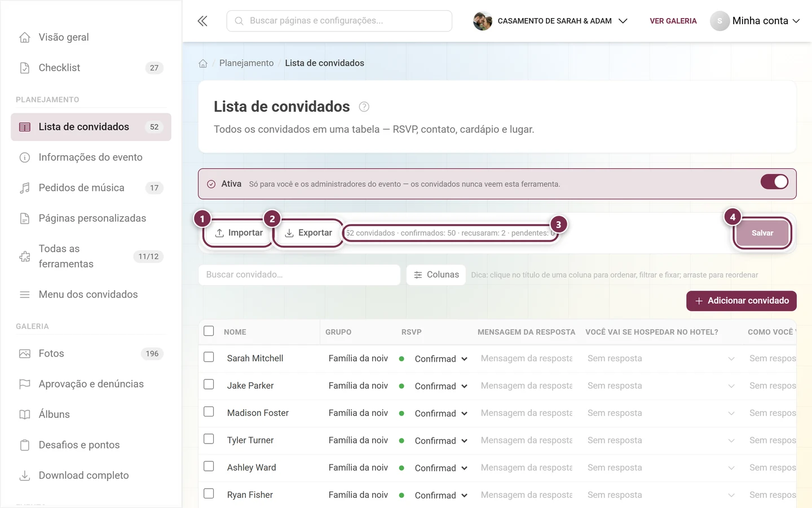
Task: Check the Jake Parker row checkbox
Action: (x=209, y=384)
